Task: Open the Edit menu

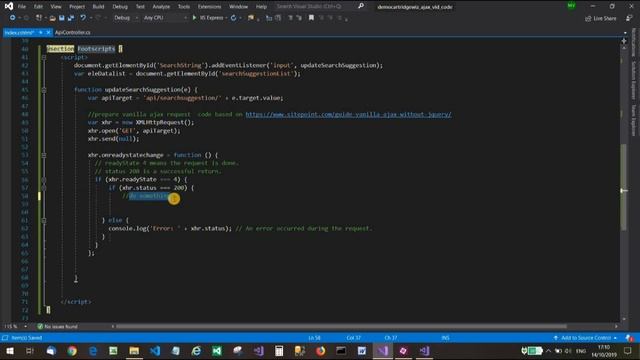Action: click(x=38, y=7)
